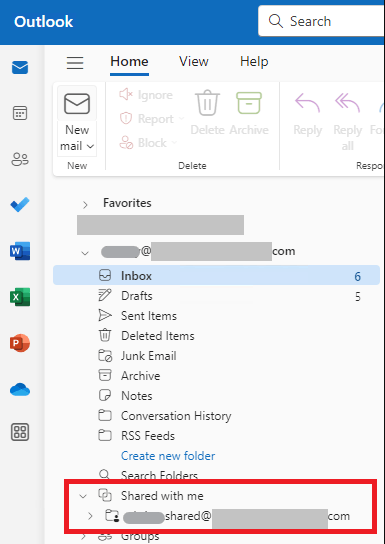
Task: Launch Excel from the sidebar
Action: (x=20, y=297)
